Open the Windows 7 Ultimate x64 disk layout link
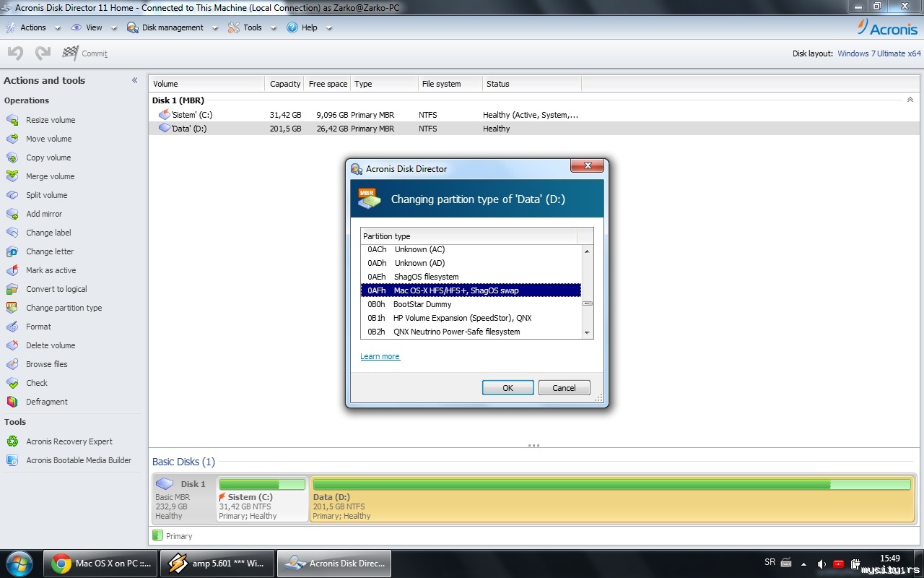The width and height of the screenshot is (924, 578). [x=879, y=53]
